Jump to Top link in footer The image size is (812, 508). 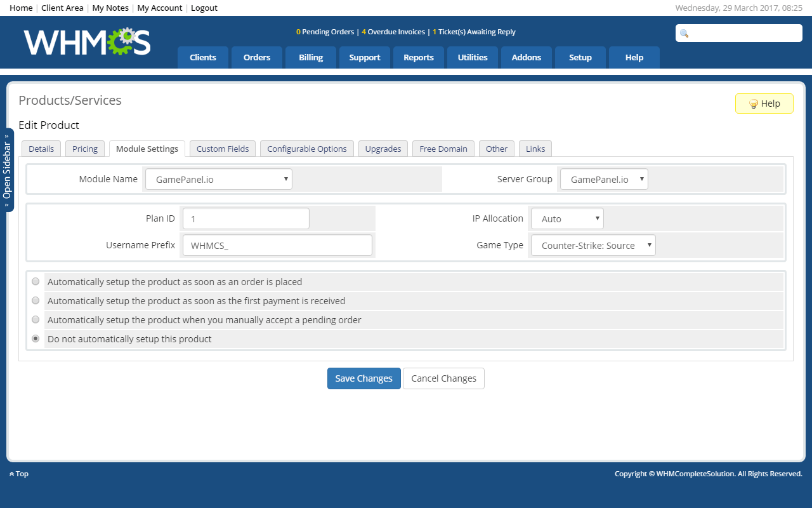pyautogui.click(x=19, y=474)
